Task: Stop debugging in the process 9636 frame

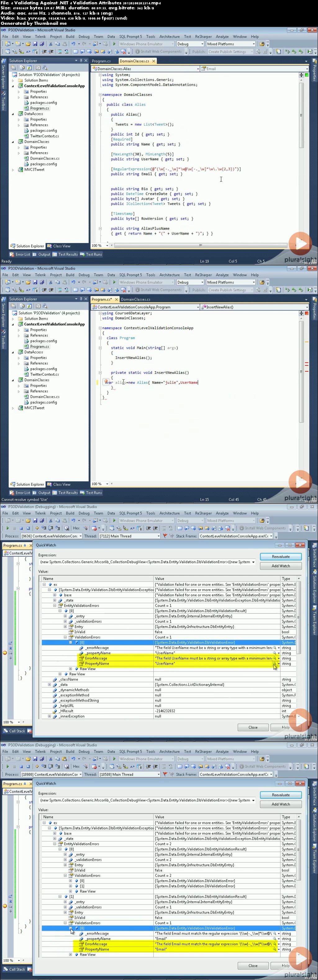Action: point(21,528)
